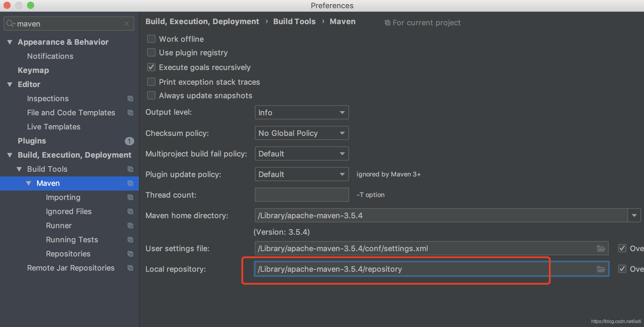644x327 pixels.
Task: Click the folder icon beside User settings file
Action: (x=601, y=248)
